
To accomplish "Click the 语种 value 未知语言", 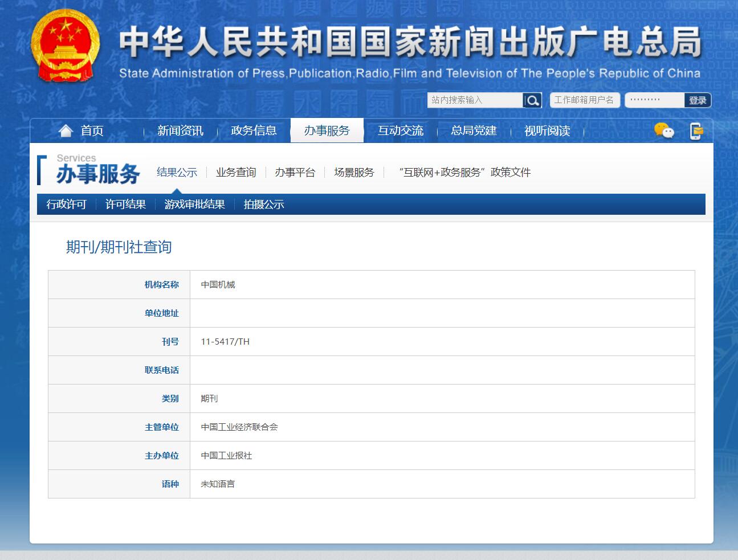I will (218, 484).
